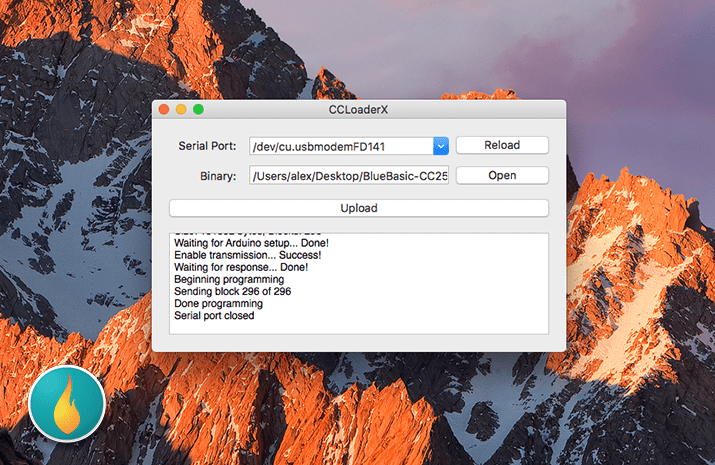This screenshot has width=715, height=465.
Task: Click the 'Waiting for Arduino setup... Done!' line
Action: [251, 243]
